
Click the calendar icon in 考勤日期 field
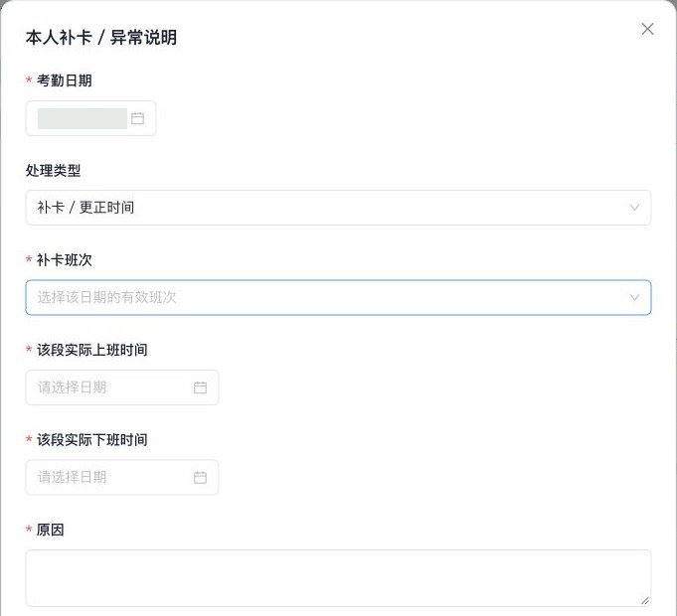click(137, 118)
